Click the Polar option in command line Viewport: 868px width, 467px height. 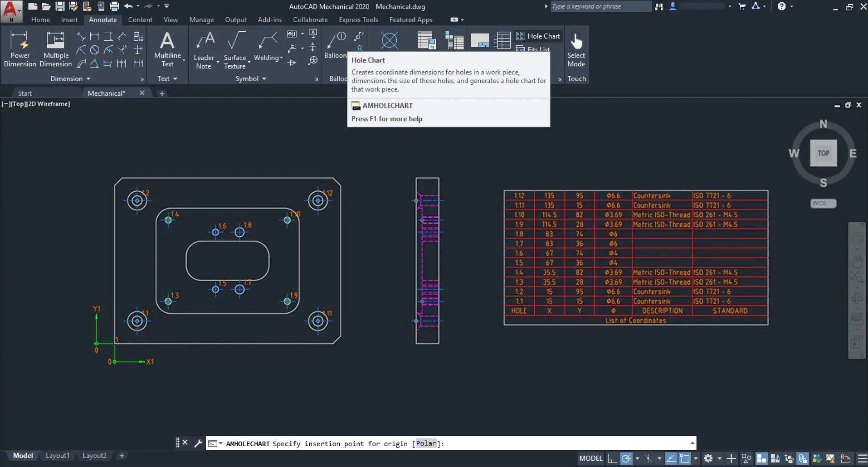coord(426,443)
